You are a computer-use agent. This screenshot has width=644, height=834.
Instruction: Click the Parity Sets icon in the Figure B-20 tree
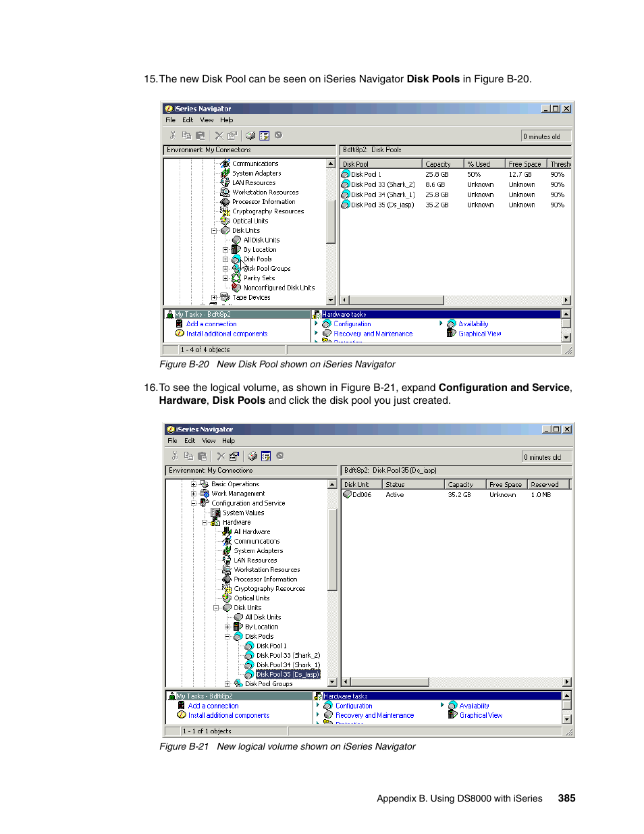(236, 278)
